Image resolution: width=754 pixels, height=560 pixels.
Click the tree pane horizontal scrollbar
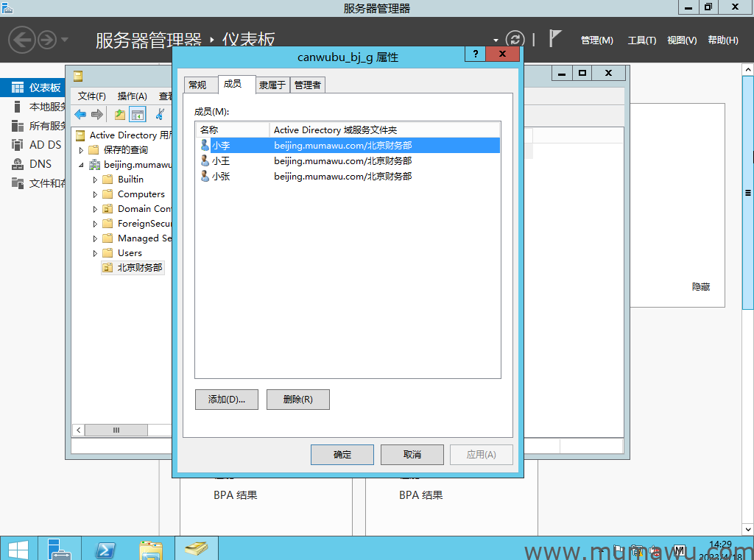click(x=116, y=430)
